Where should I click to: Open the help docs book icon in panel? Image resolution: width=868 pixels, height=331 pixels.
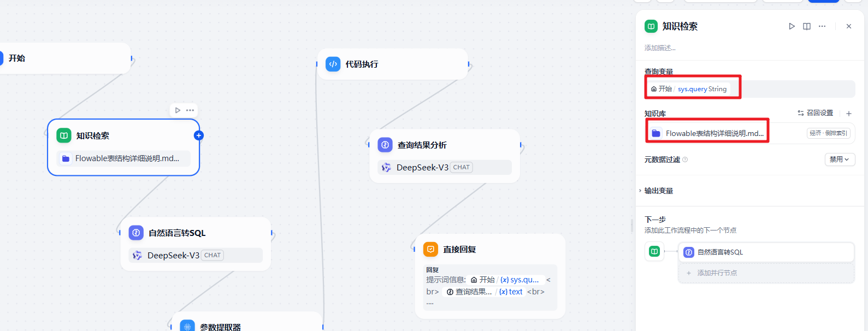807,26
